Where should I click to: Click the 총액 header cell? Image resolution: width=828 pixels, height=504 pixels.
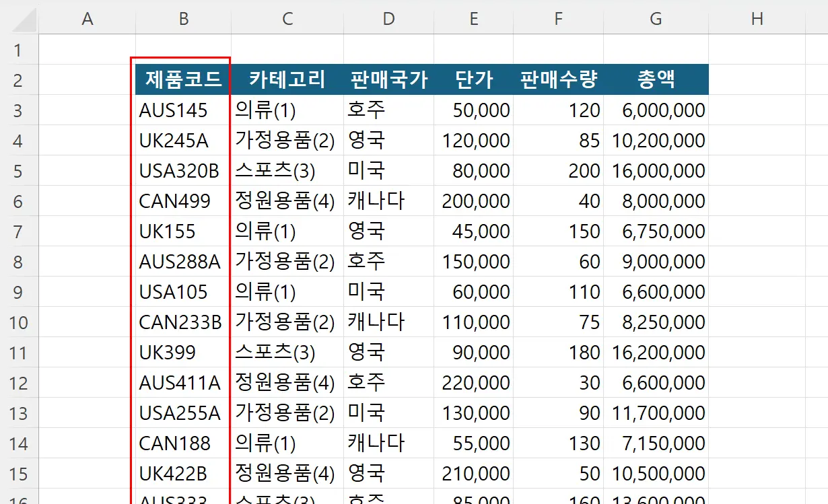pyautogui.click(x=655, y=79)
